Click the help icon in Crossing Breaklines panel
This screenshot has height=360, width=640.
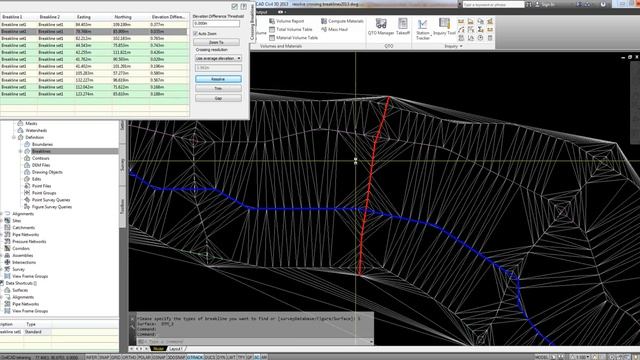click(244, 6)
